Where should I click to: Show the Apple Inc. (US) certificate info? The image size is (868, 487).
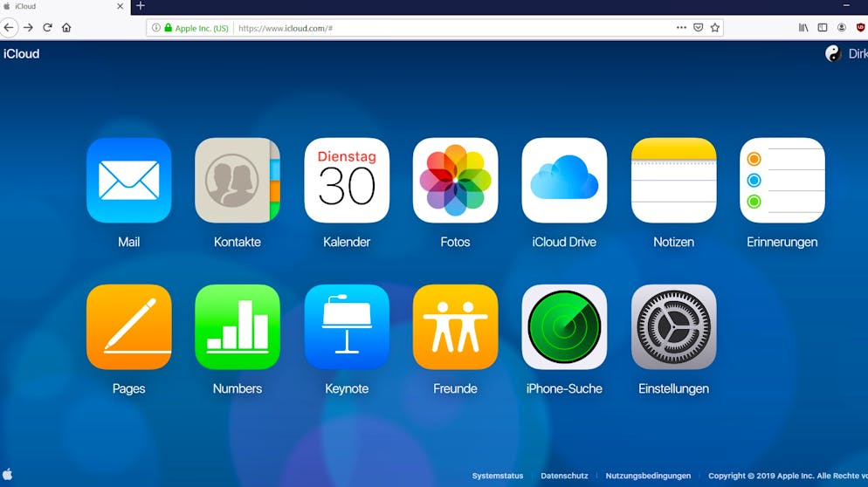[196, 28]
